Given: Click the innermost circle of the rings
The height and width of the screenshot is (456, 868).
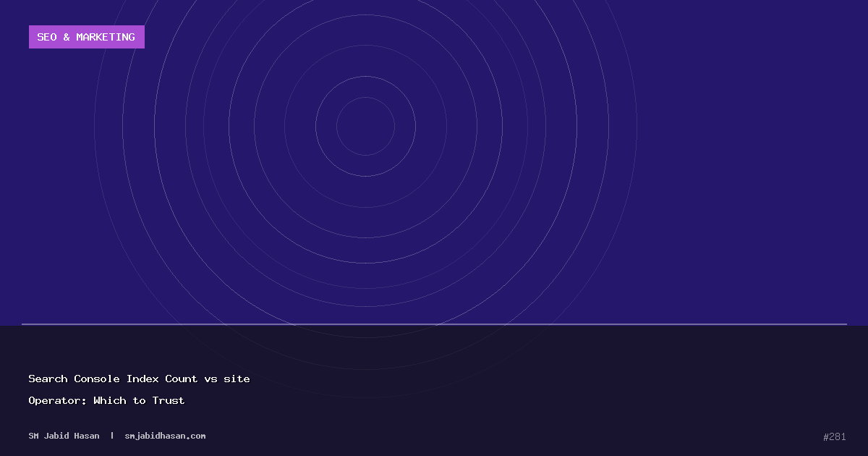Looking at the screenshot, I should pos(365,126).
